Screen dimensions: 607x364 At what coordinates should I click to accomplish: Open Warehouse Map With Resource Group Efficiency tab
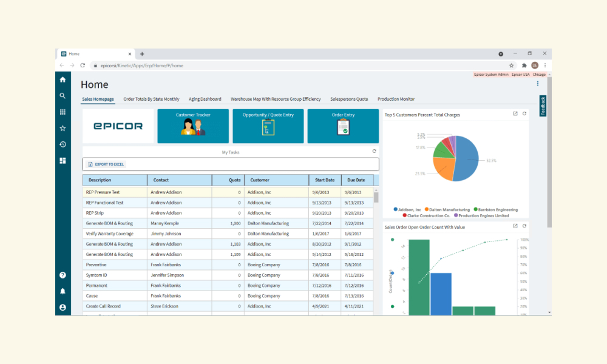pyautogui.click(x=276, y=99)
